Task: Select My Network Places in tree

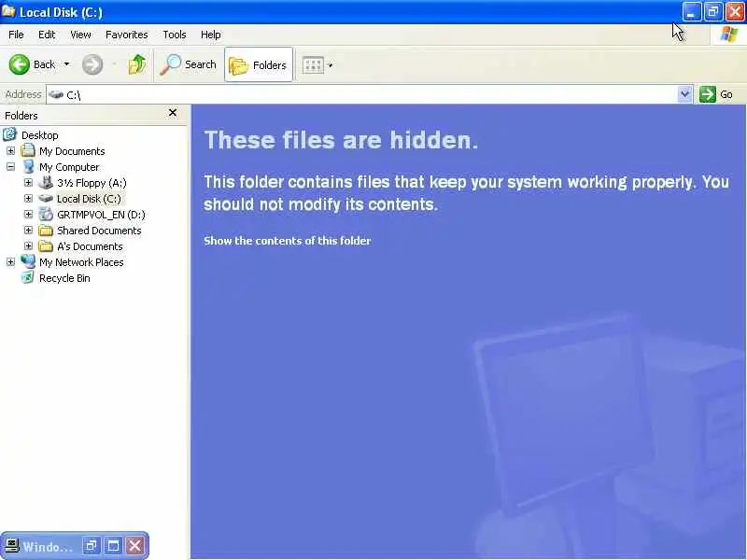Action: coord(81,262)
